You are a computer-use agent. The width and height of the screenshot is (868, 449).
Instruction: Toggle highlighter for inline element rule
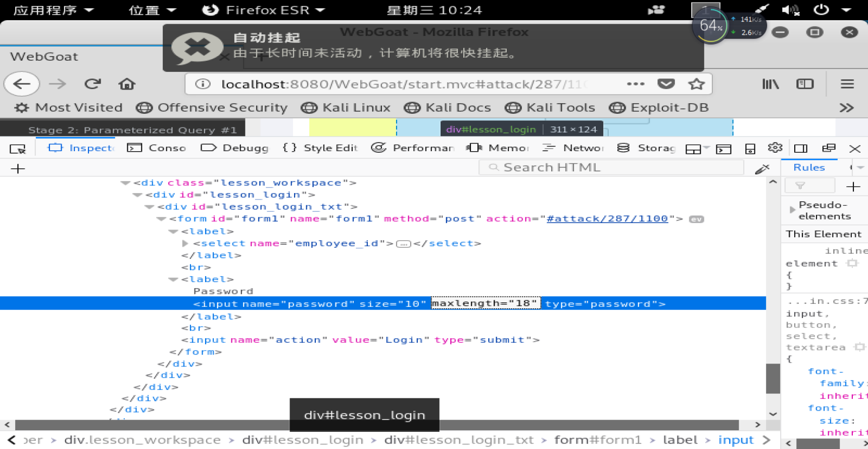(852, 263)
